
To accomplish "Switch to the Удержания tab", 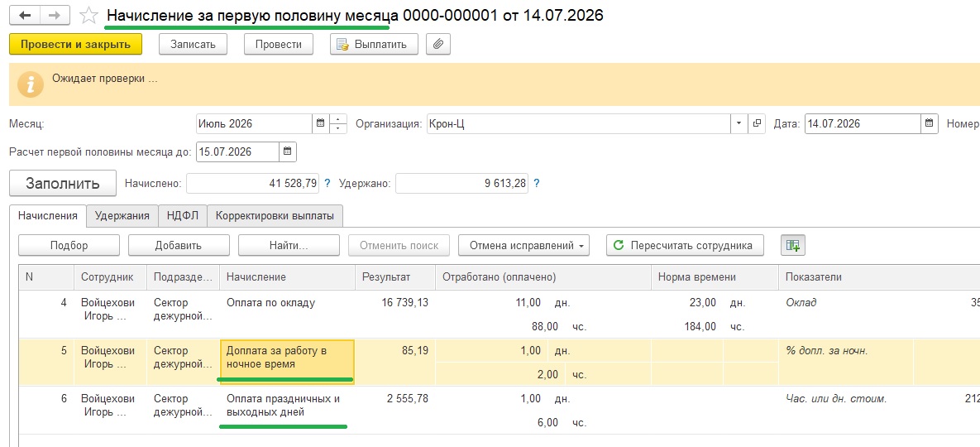I will tap(122, 216).
